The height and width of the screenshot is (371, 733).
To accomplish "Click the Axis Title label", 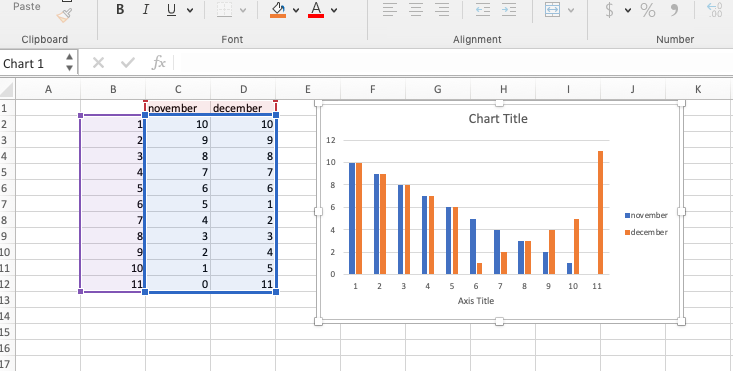I will (475, 301).
